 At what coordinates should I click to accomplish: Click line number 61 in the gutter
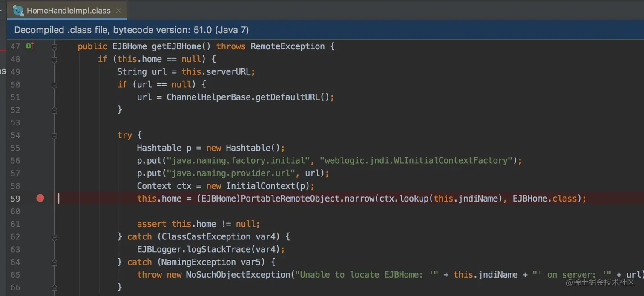[15, 224]
